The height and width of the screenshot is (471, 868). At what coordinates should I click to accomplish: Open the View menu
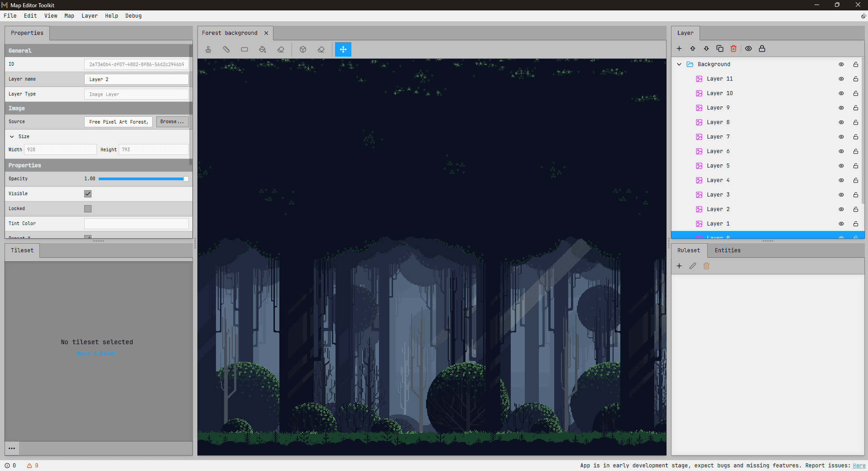coord(51,16)
